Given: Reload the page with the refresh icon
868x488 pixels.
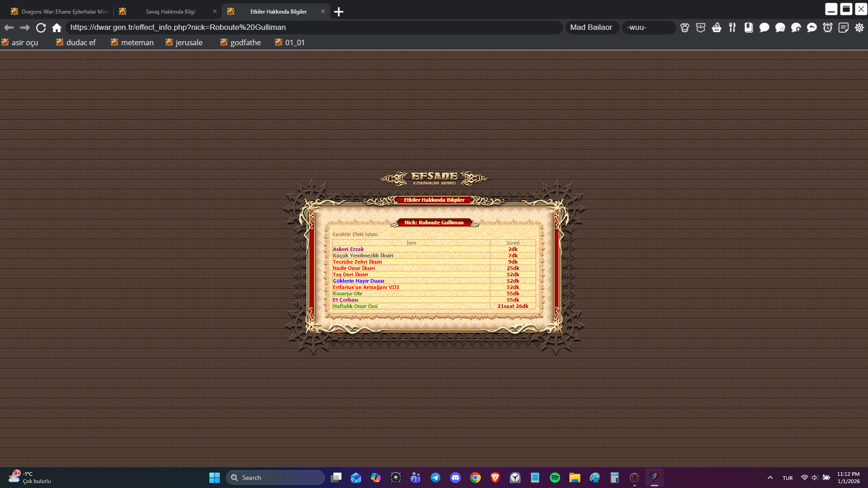Looking at the screenshot, I should click(x=41, y=28).
